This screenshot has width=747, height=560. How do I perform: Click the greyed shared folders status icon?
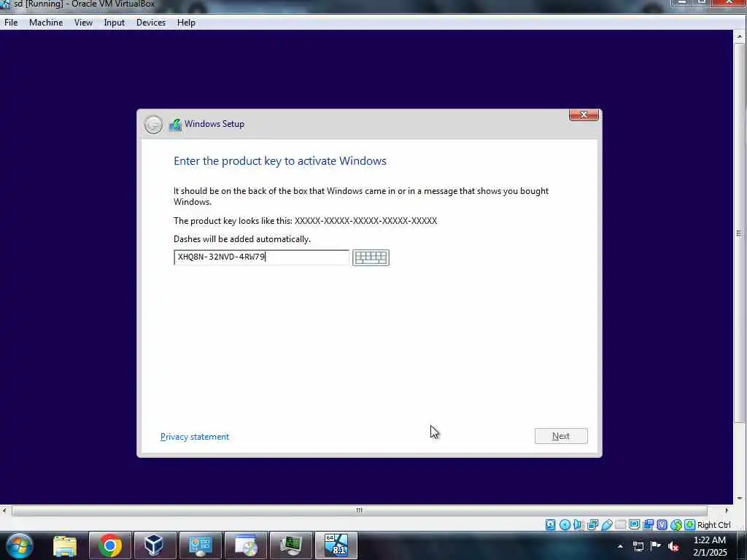[620, 525]
